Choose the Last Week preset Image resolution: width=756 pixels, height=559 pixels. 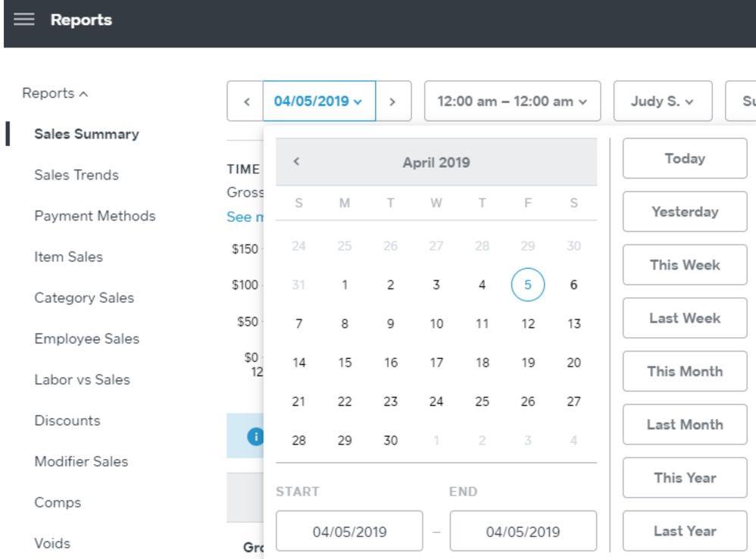pyautogui.click(x=684, y=318)
